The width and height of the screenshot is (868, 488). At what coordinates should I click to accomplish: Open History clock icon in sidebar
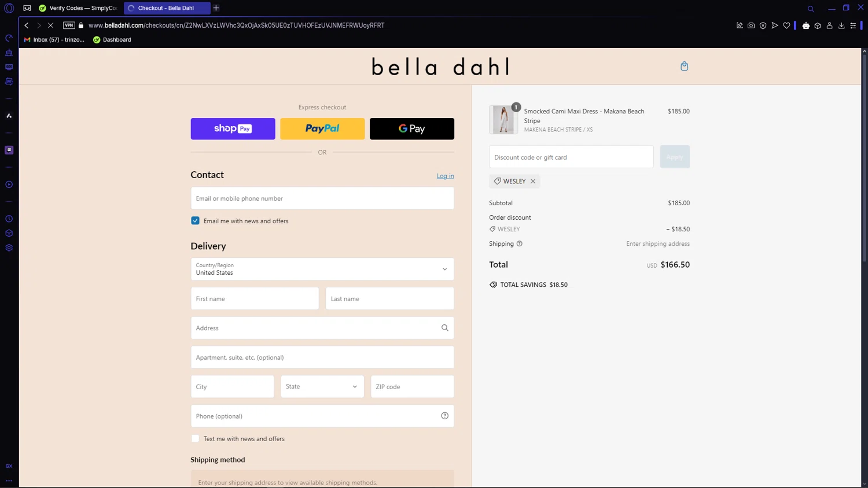9,219
